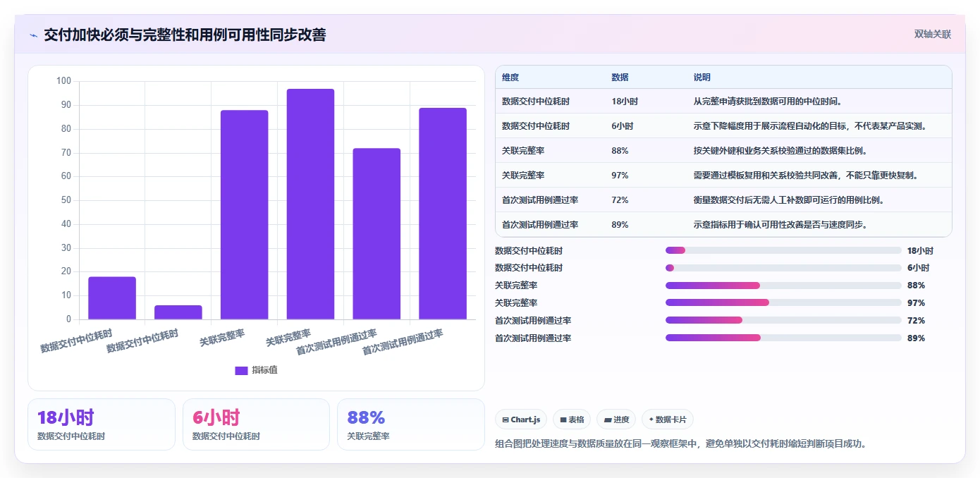Click the 100 tick on the y-axis
This screenshot has height=478, width=980.
(x=64, y=81)
